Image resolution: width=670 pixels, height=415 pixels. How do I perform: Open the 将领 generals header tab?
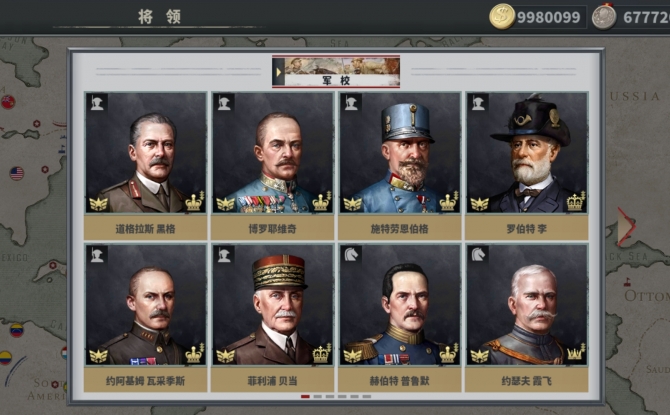[159, 17]
